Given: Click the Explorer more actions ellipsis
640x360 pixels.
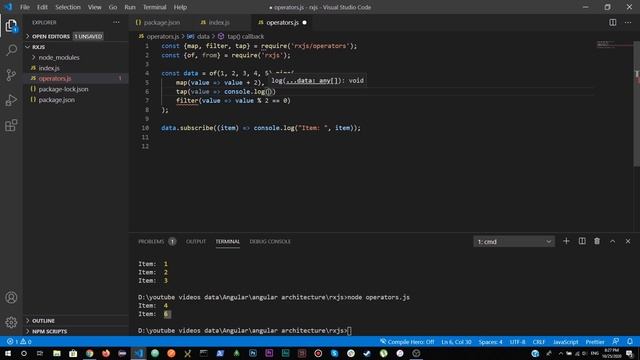Looking at the screenshot, I should [x=116, y=22].
